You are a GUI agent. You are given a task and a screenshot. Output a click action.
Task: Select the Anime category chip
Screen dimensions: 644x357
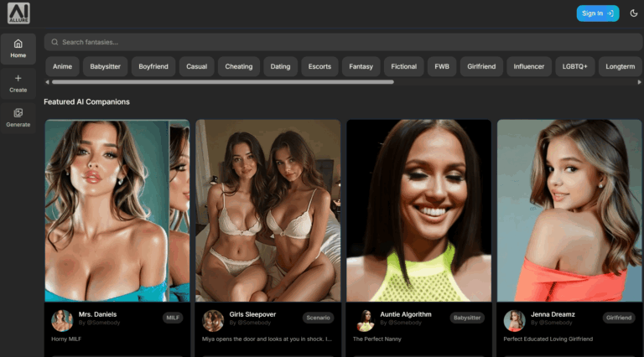tap(62, 66)
